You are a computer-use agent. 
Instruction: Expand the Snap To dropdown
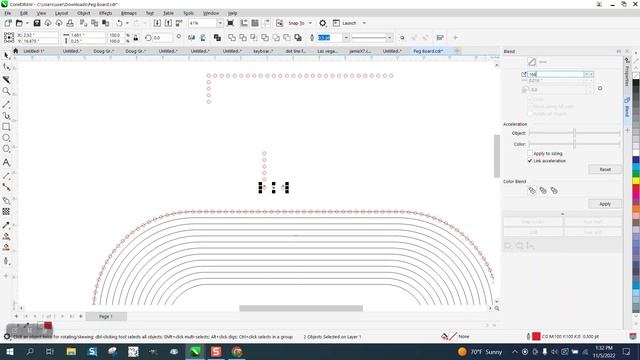tap(310, 23)
